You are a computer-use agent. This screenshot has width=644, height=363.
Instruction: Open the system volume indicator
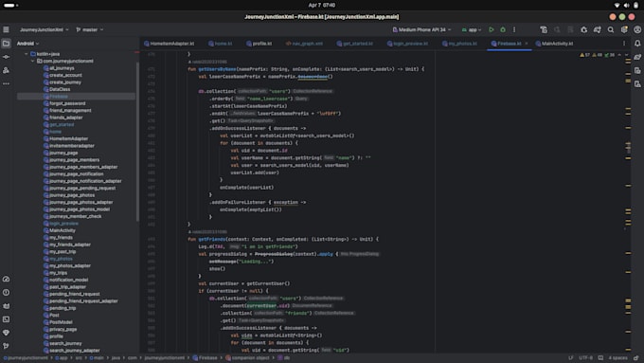[626, 6]
